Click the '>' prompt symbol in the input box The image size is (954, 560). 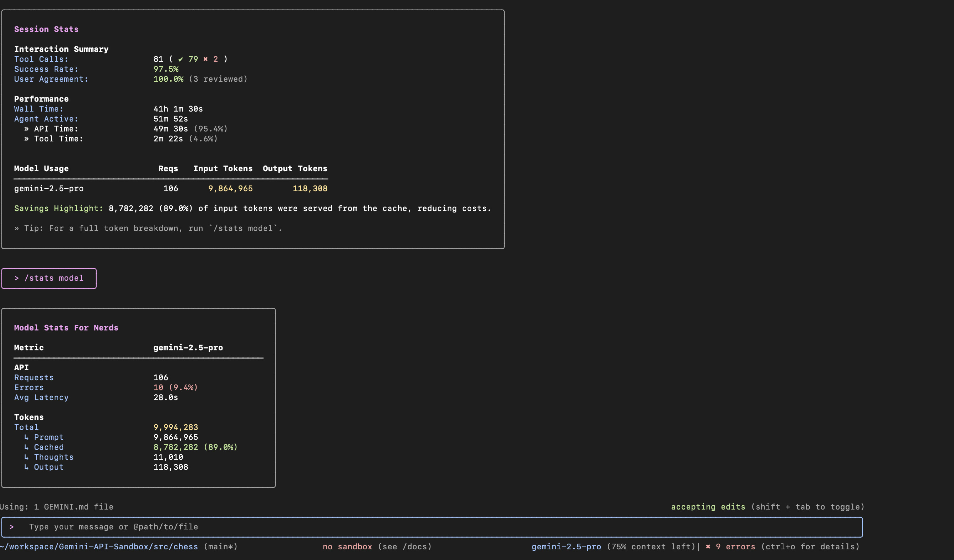point(12,527)
